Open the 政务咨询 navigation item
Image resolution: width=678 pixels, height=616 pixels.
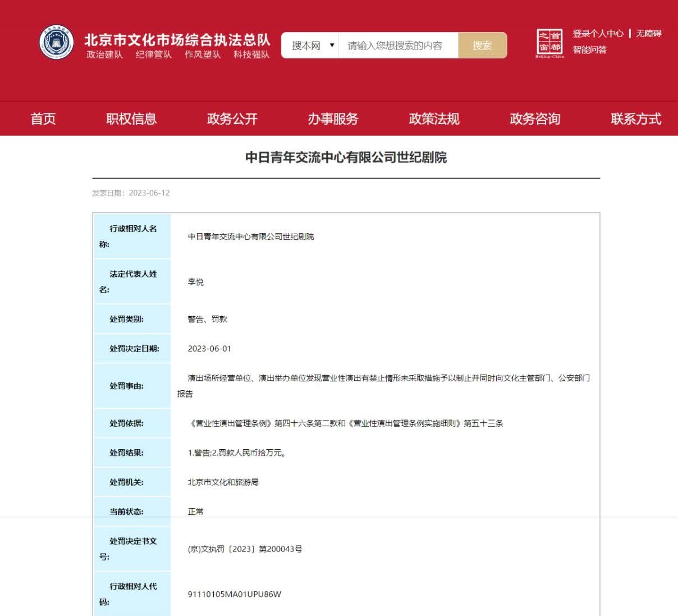[535, 119]
